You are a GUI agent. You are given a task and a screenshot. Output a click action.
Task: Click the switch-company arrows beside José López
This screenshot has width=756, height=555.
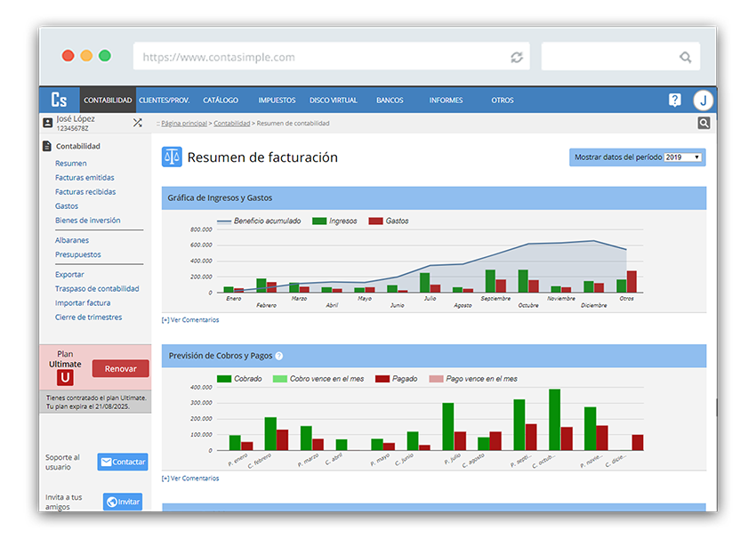coord(138,123)
